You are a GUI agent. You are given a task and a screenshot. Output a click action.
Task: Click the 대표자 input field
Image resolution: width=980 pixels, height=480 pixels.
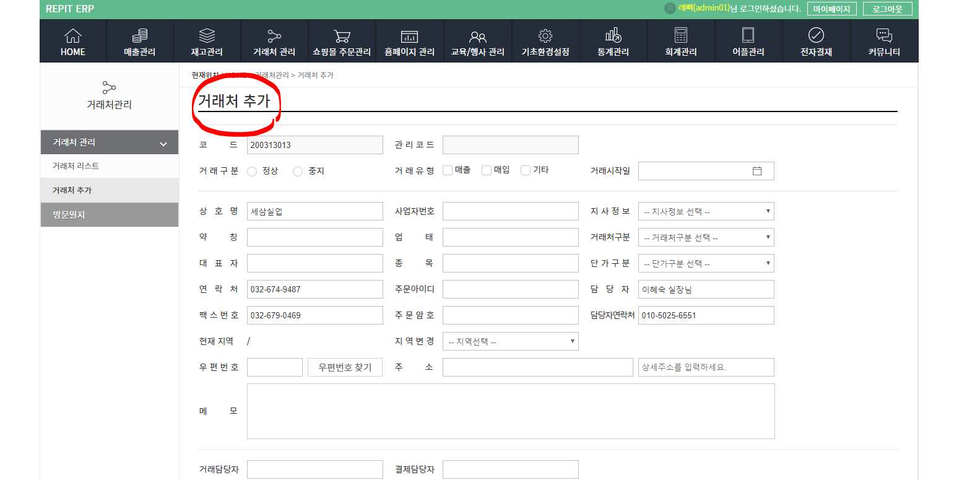[315, 263]
